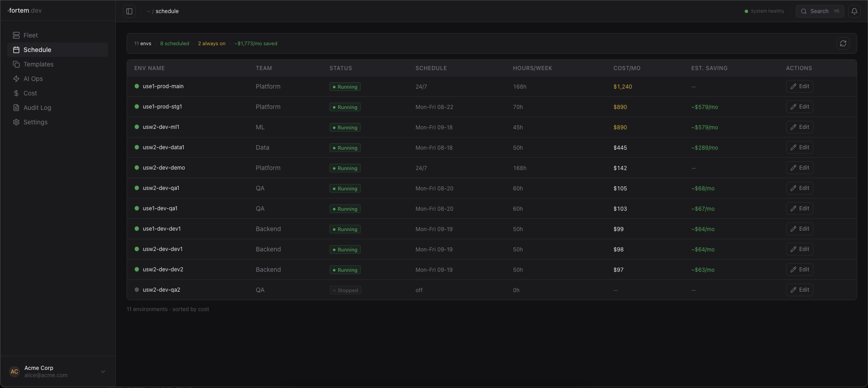Open Settings gear in sidebar
Screen dimensions: 868x388
16,122
